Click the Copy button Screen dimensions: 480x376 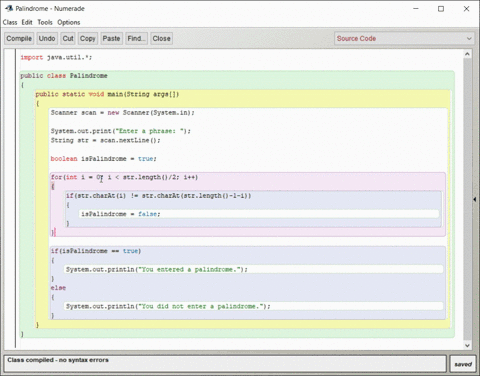pos(88,39)
